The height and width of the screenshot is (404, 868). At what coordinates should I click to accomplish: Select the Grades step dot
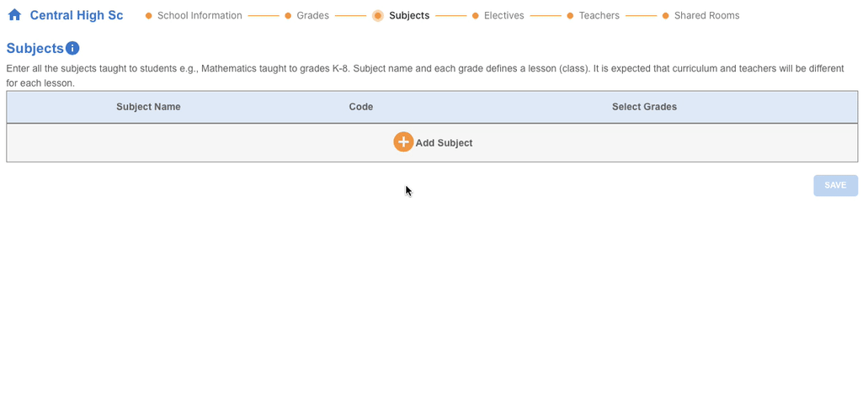tap(288, 15)
